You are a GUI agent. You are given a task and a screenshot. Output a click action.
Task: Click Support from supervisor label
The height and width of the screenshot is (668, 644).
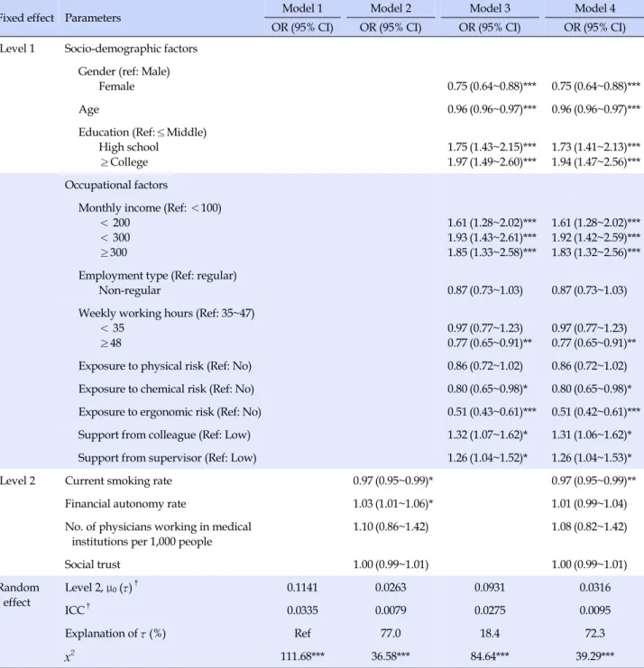tap(167, 458)
